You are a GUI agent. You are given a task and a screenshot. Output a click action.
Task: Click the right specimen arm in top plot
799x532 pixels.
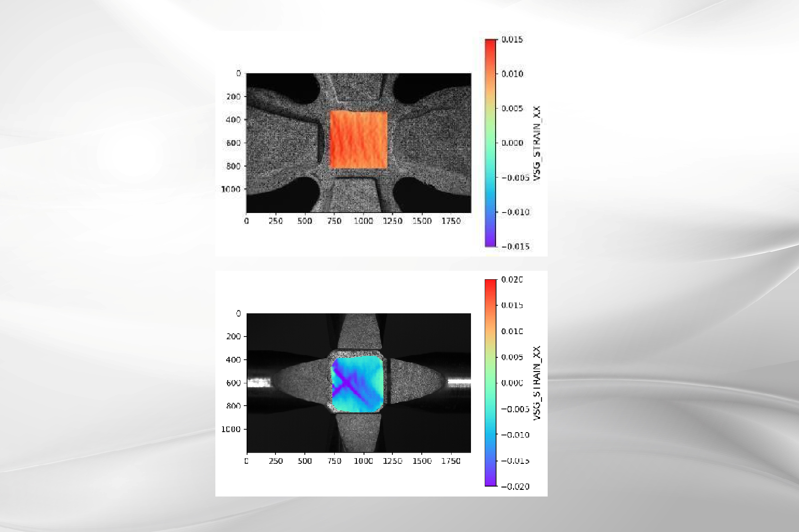pyautogui.click(x=431, y=142)
